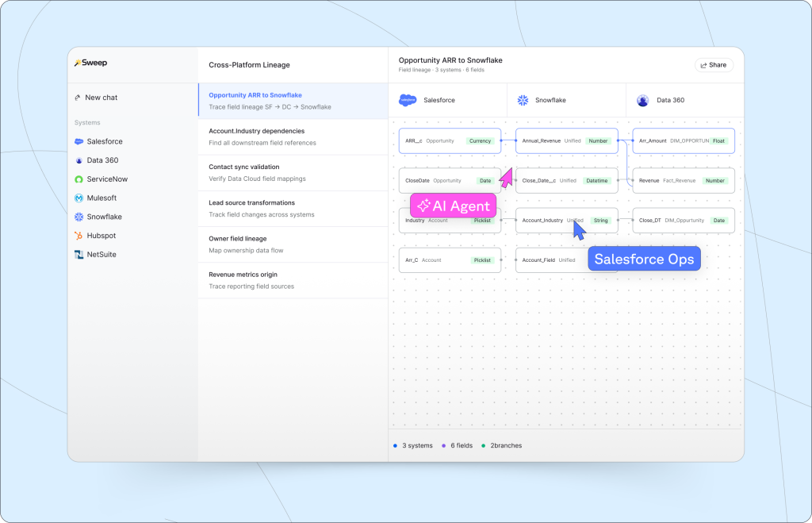Click the Data 360 avatar in column header
812x523 pixels.
pyautogui.click(x=642, y=101)
